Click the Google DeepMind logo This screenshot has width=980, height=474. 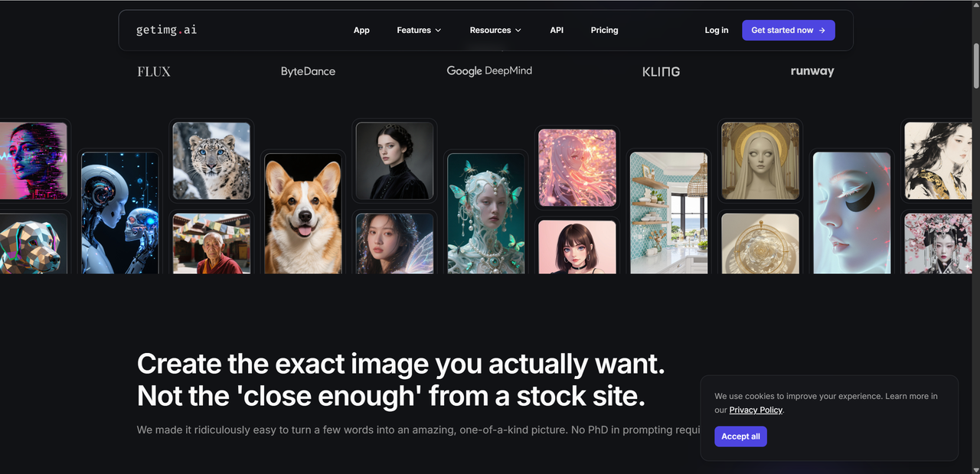(489, 70)
